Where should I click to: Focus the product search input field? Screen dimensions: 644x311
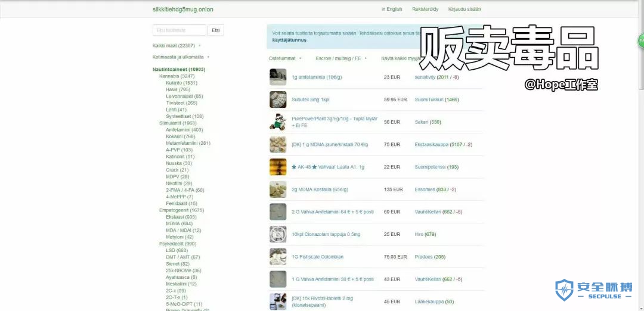click(179, 30)
